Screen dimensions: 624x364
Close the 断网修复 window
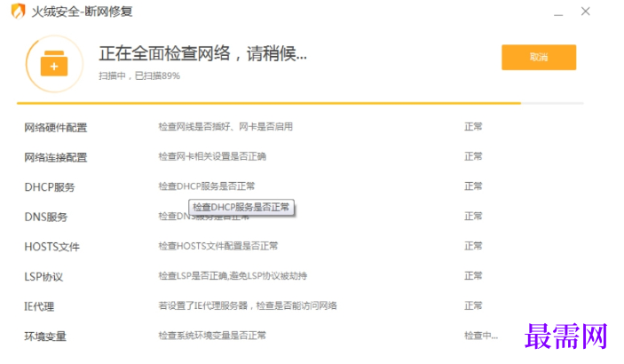click(x=586, y=12)
